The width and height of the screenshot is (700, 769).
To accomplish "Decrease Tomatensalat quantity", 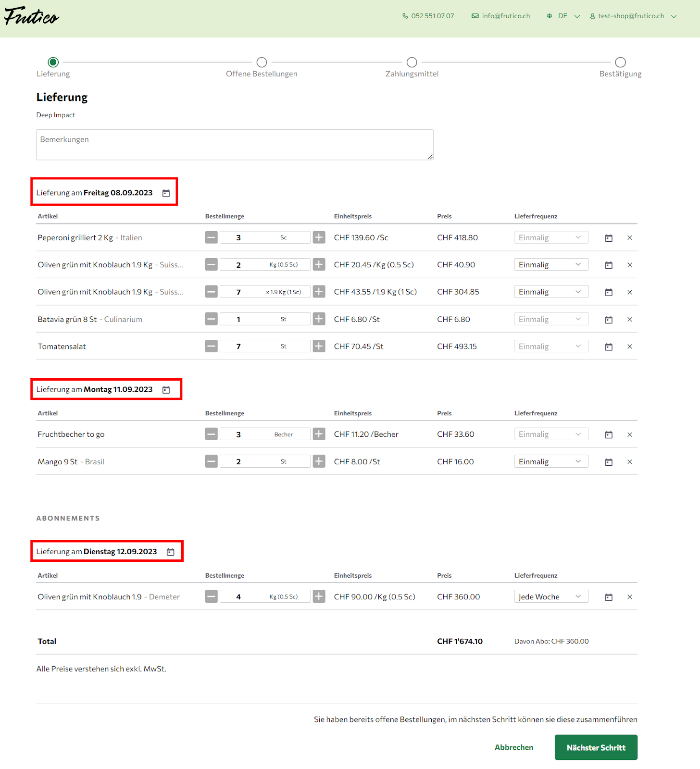I will click(212, 346).
